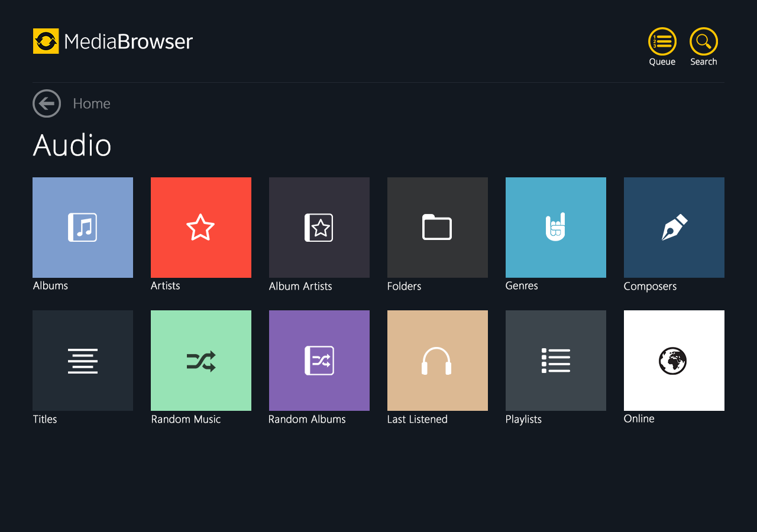The height and width of the screenshot is (532, 757).
Task: Browse audio by Folders tile
Action: [x=438, y=228]
